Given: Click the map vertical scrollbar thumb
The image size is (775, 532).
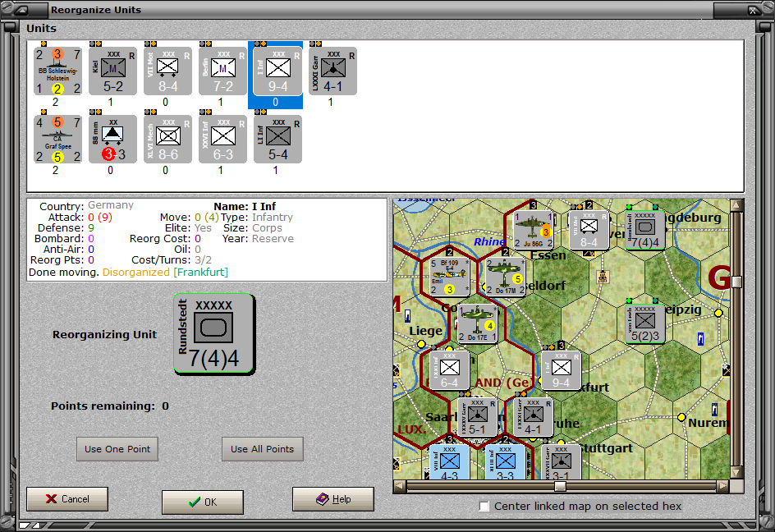Looking at the screenshot, I should click(x=736, y=282).
